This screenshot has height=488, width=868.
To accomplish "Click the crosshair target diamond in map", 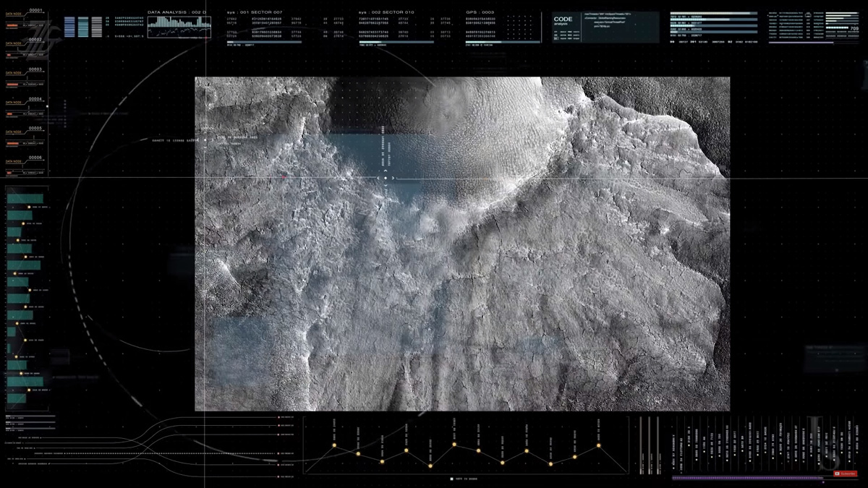I will (386, 178).
